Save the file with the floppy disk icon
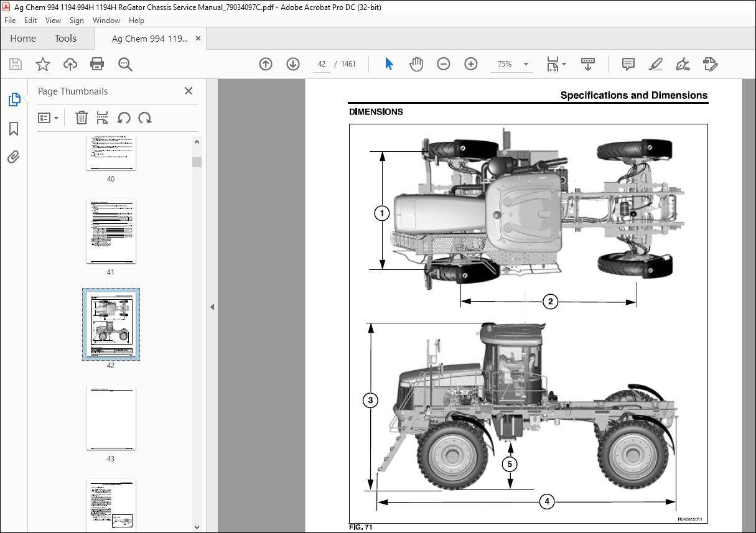The height and width of the screenshot is (533, 756). coord(16,64)
